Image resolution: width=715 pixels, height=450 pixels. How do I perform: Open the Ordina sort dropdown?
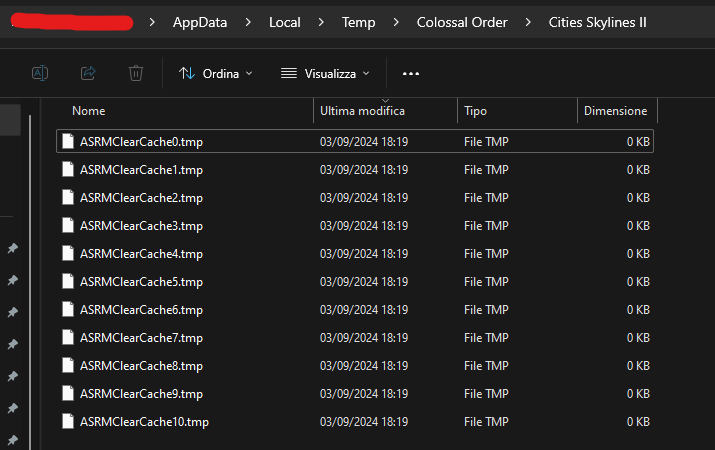click(216, 73)
